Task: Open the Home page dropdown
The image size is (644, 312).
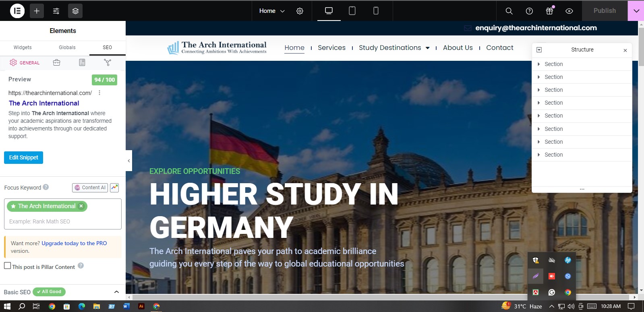Action: (272, 11)
